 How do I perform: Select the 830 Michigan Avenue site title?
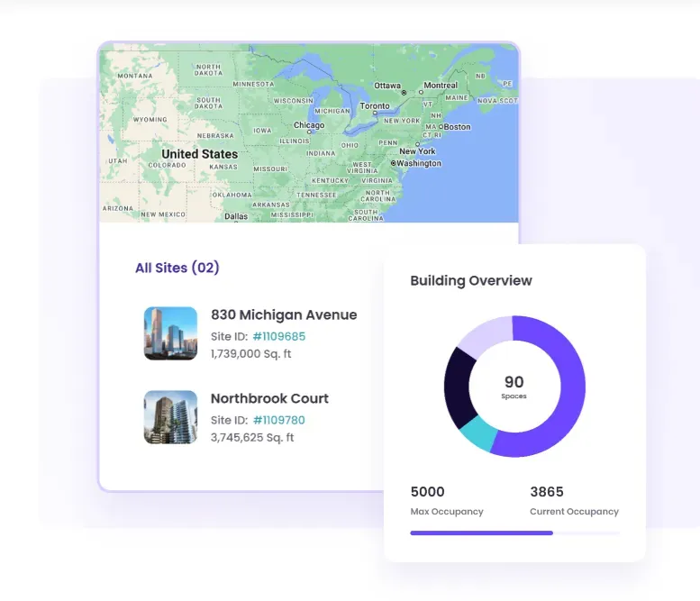tap(284, 315)
